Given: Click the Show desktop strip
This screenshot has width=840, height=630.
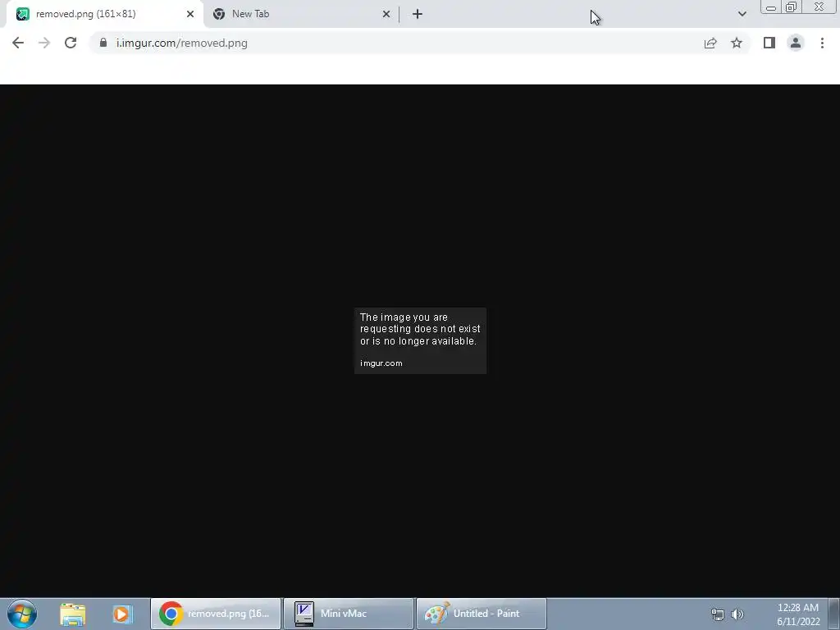Looking at the screenshot, I should 833,614.
